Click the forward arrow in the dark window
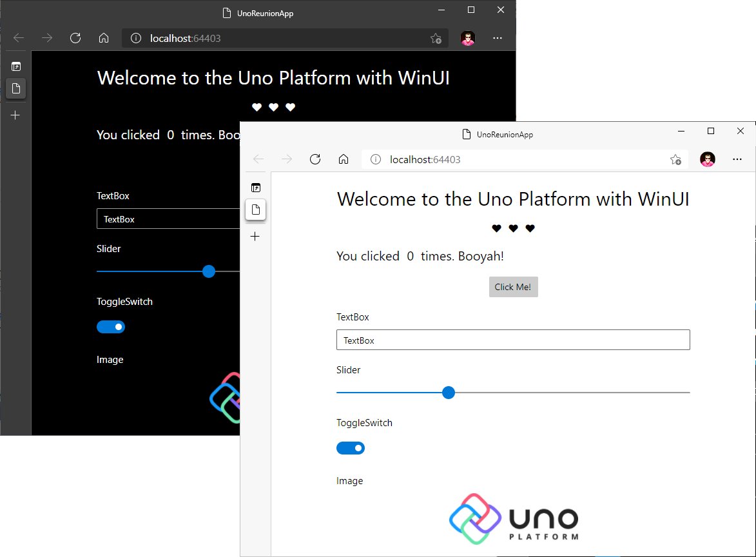Image resolution: width=756 pixels, height=557 pixels. coord(47,38)
